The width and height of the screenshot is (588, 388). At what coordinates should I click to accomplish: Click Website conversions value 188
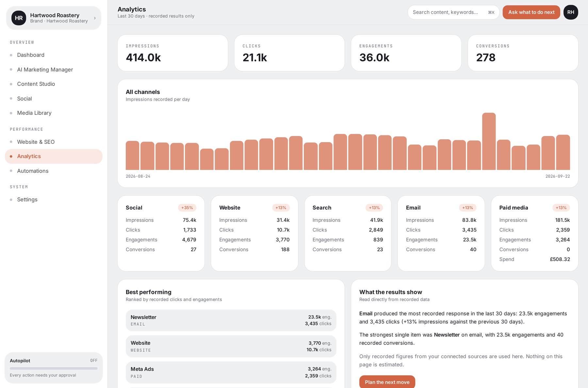pyautogui.click(x=285, y=249)
